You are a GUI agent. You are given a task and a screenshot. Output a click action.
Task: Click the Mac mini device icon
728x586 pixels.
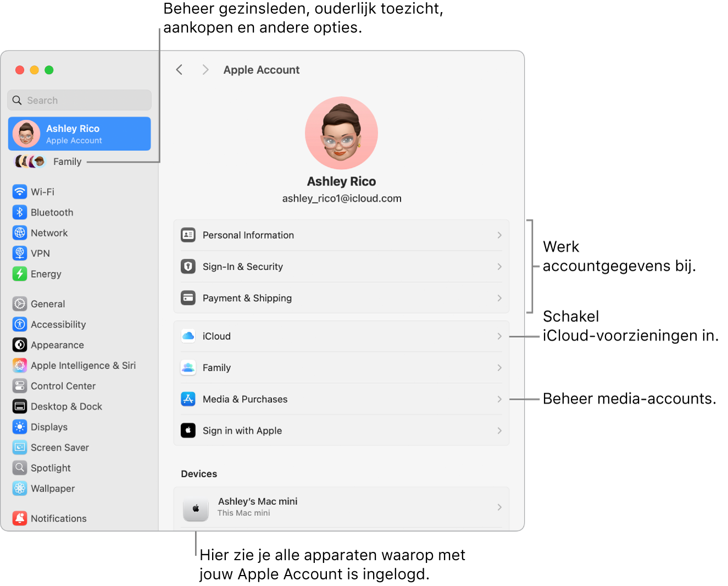click(196, 509)
